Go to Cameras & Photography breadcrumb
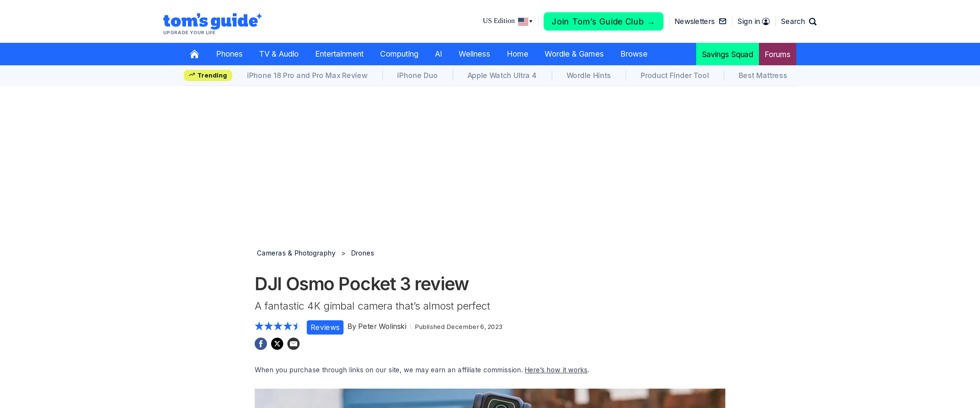Image resolution: width=980 pixels, height=408 pixels. tap(296, 253)
